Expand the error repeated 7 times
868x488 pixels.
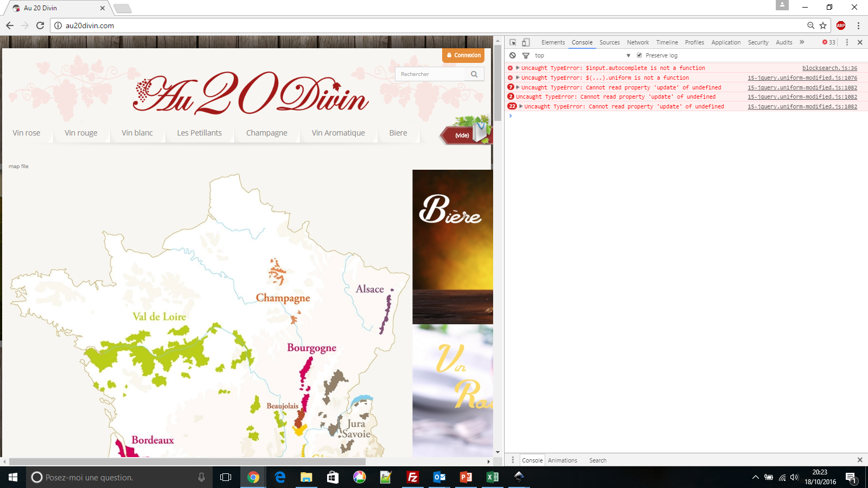click(x=518, y=87)
